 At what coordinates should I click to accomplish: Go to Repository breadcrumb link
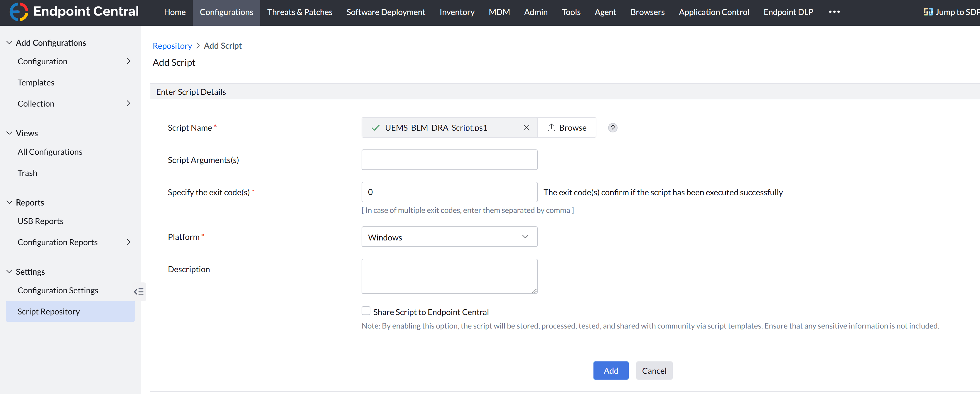[172, 46]
